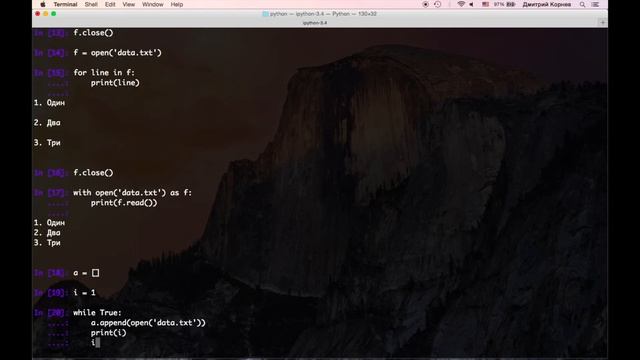
Task: Click the keyboard input source flag icon
Action: point(485,4)
